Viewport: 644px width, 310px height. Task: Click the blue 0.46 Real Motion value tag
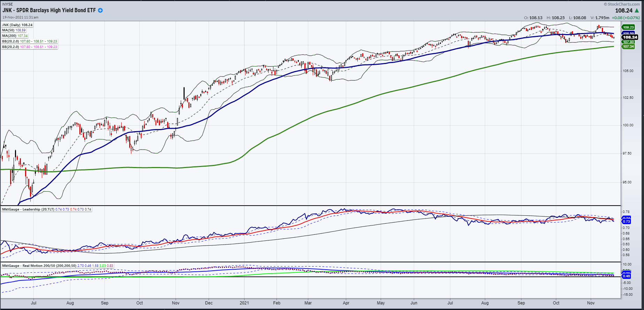[626, 276]
